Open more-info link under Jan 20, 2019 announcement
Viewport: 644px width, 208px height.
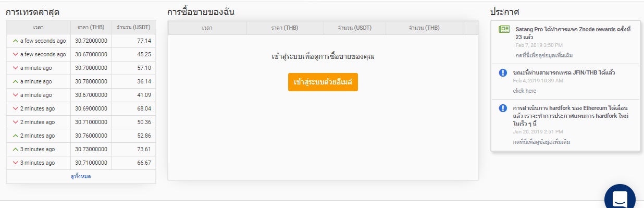click(541, 142)
